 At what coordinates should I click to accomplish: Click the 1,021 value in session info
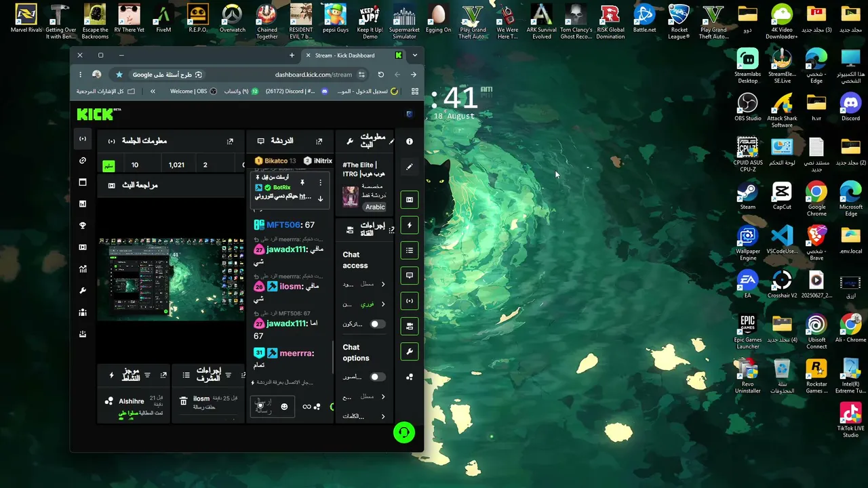tap(176, 165)
